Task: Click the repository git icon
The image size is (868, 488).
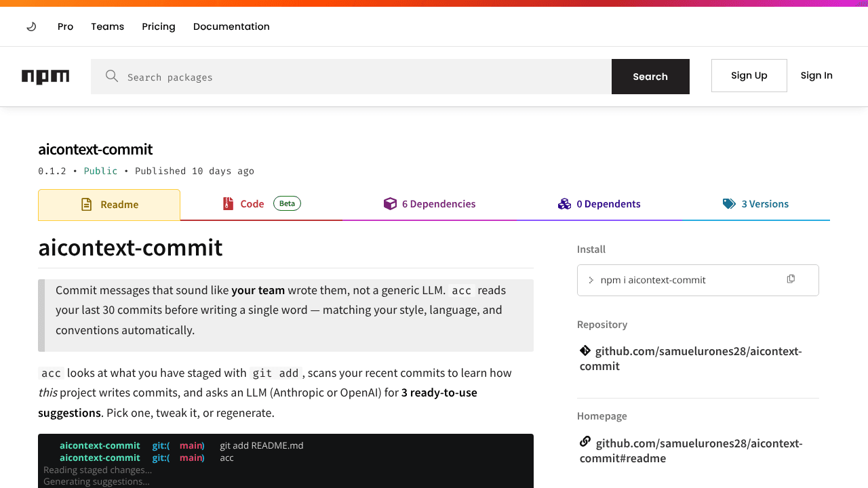Action: [585, 350]
